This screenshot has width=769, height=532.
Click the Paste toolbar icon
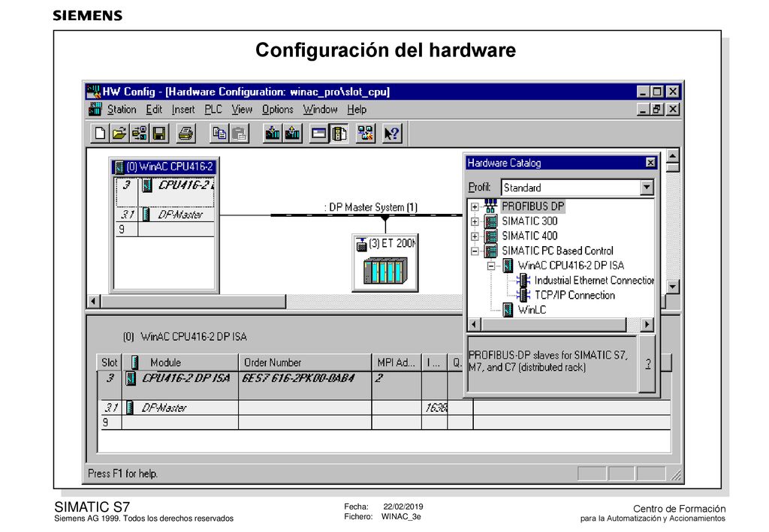click(x=239, y=134)
